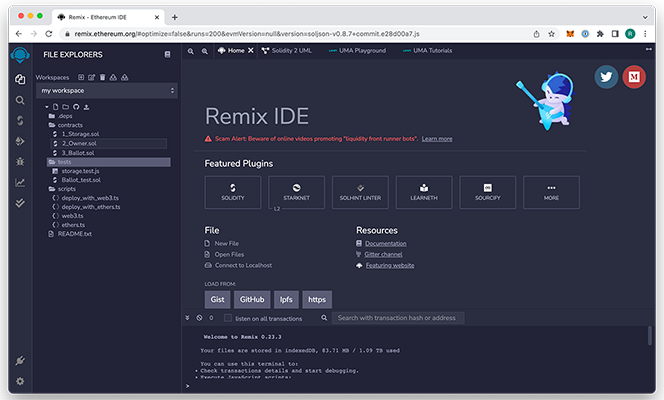The height and width of the screenshot is (400, 664).
Task: Open the MetaMask fox extension icon
Action: click(x=570, y=34)
